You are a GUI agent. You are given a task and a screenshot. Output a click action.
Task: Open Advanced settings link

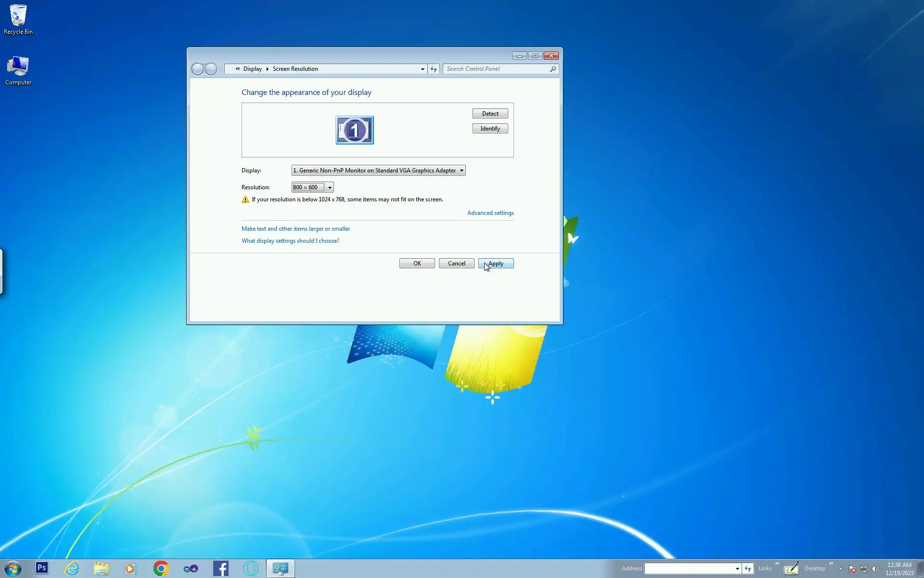pos(490,213)
